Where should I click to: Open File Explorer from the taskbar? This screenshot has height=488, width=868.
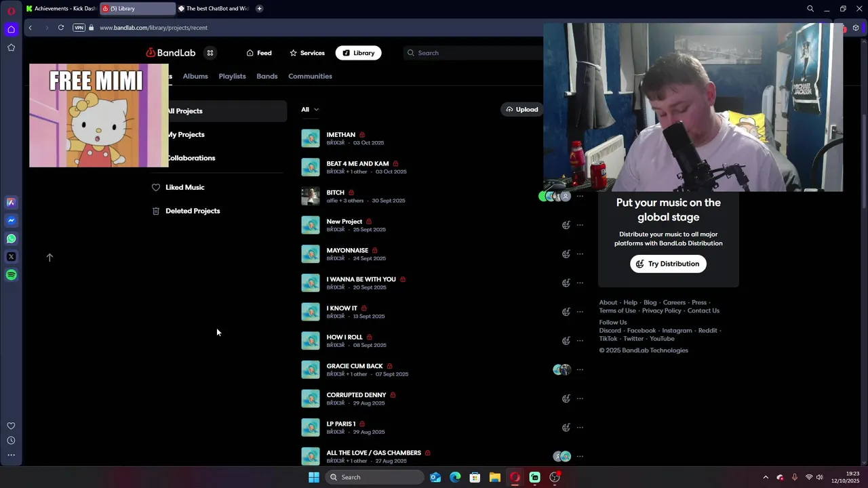click(495, 477)
